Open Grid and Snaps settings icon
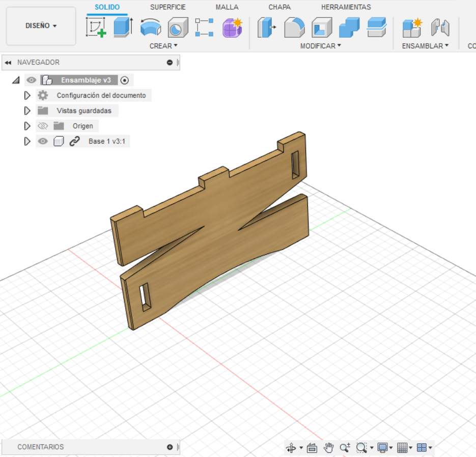Screen dimensions: 476x457 point(402,448)
